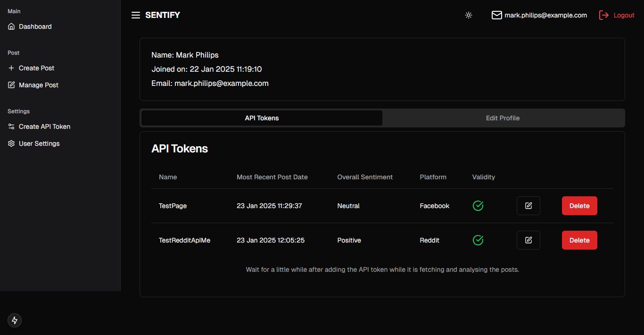Delete the TestRedditApiMe token
644x335 pixels.
coord(579,240)
